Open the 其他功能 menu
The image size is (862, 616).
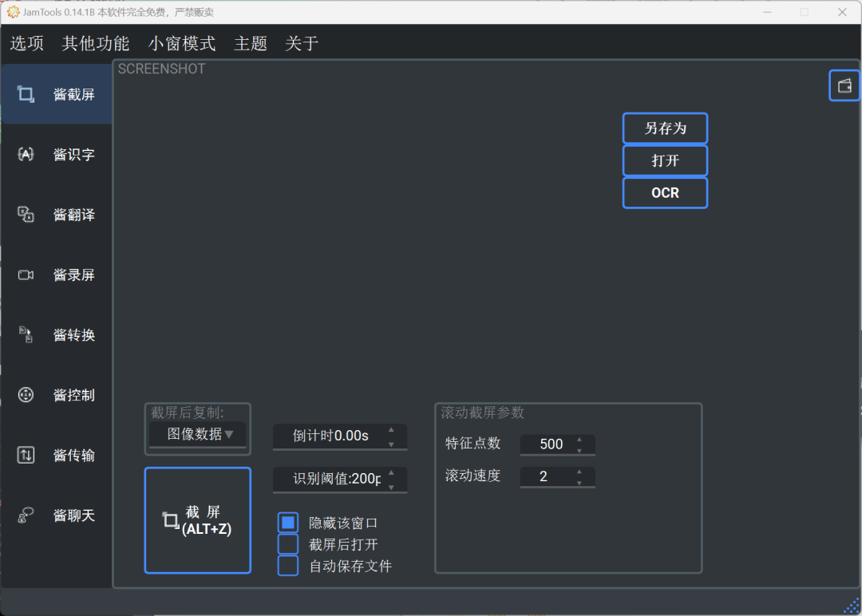[x=96, y=43]
